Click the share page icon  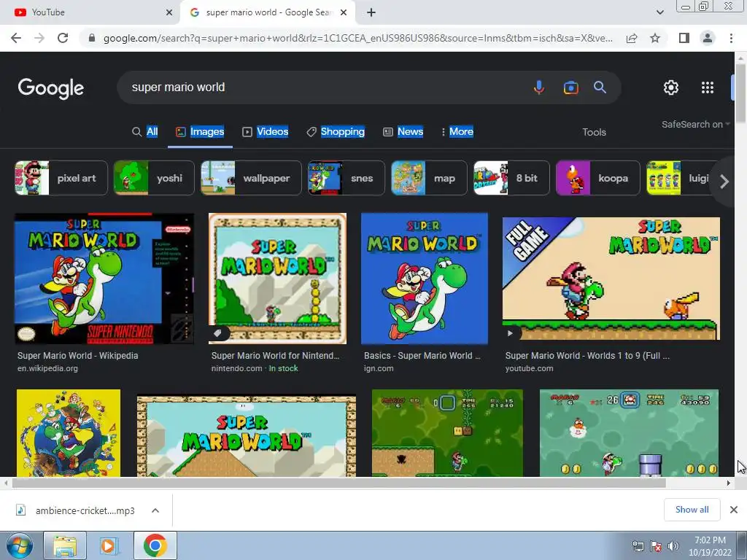(x=632, y=38)
